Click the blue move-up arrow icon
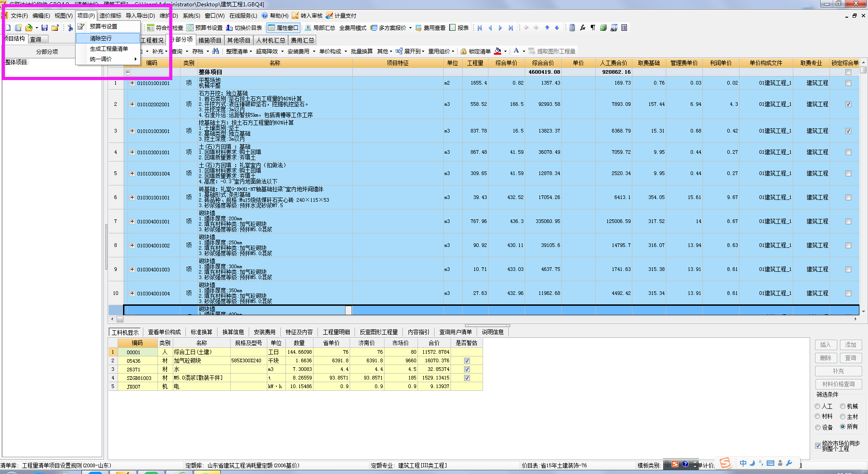The image size is (868, 474). [547, 28]
